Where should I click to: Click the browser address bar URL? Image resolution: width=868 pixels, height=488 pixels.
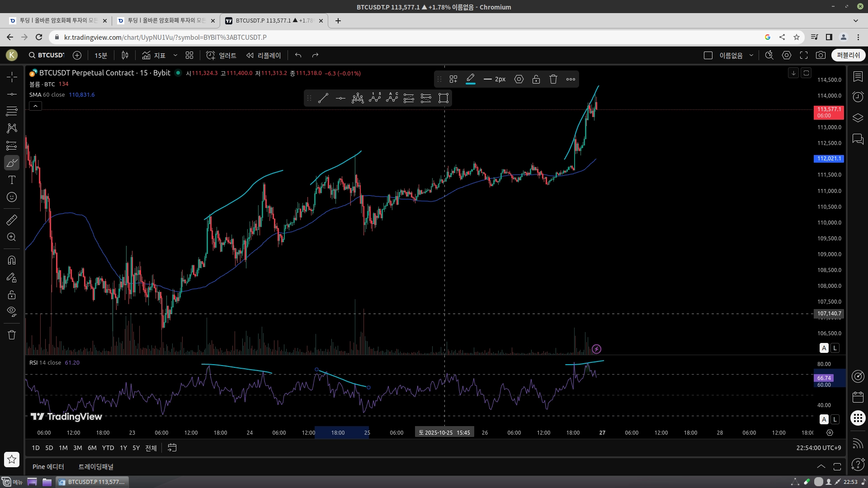(x=165, y=37)
